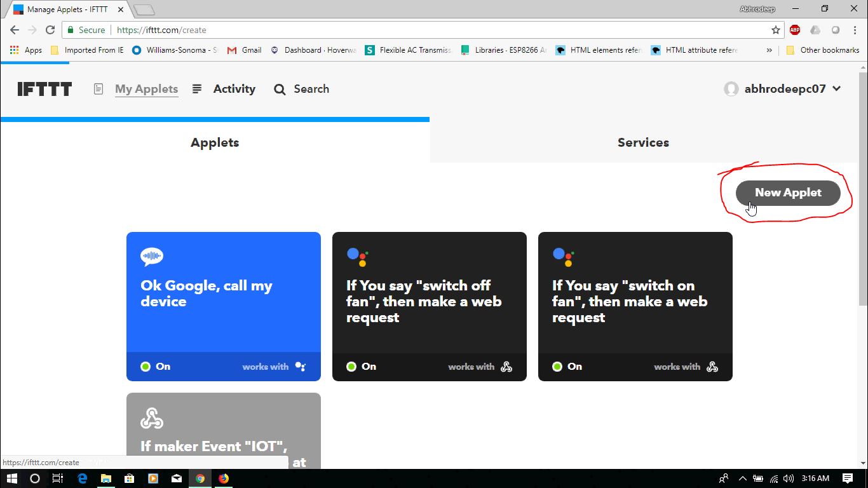The width and height of the screenshot is (868, 488).
Task: Expand the hidden bookmarks overflow chevron
Action: pyautogui.click(x=770, y=50)
